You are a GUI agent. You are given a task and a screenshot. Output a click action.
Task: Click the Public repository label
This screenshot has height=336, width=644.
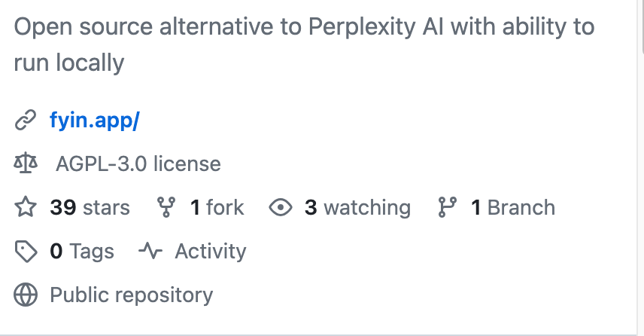tap(132, 295)
